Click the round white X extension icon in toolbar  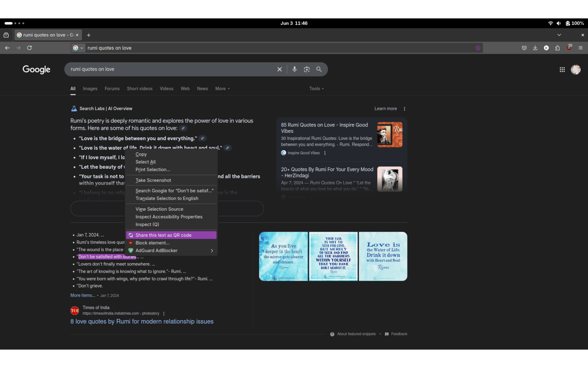tap(546, 48)
